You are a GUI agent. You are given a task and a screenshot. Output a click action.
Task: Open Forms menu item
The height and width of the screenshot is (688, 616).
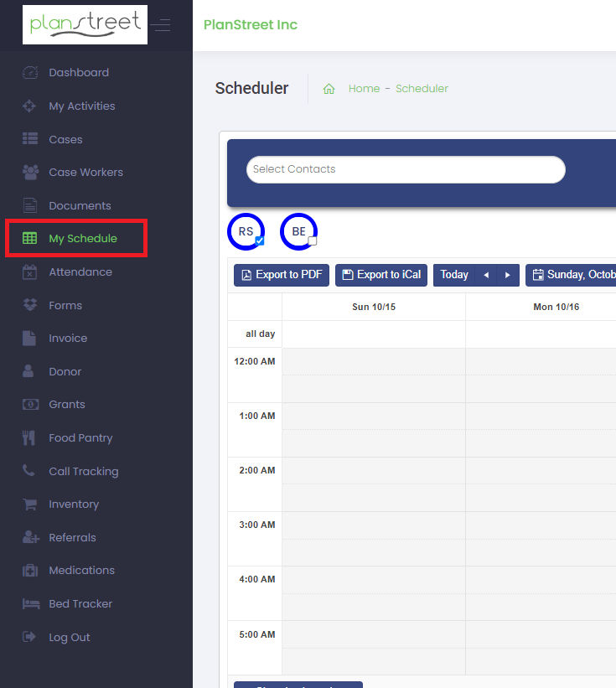[65, 305]
